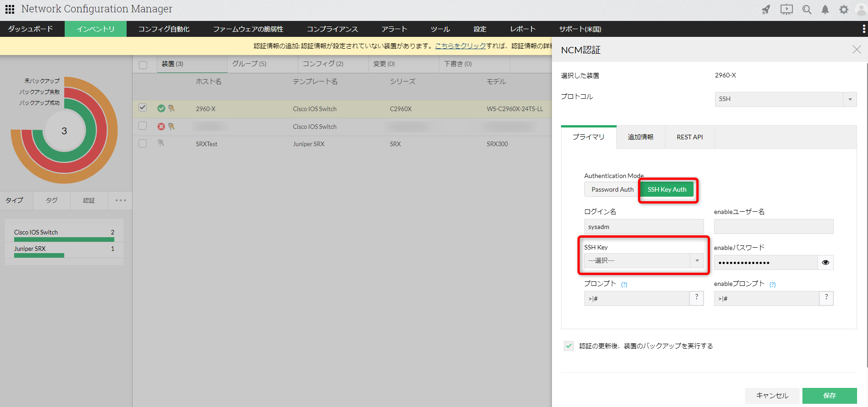Click the ログイン名 input field
This screenshot has width=868, height=407.
(643, 227)
